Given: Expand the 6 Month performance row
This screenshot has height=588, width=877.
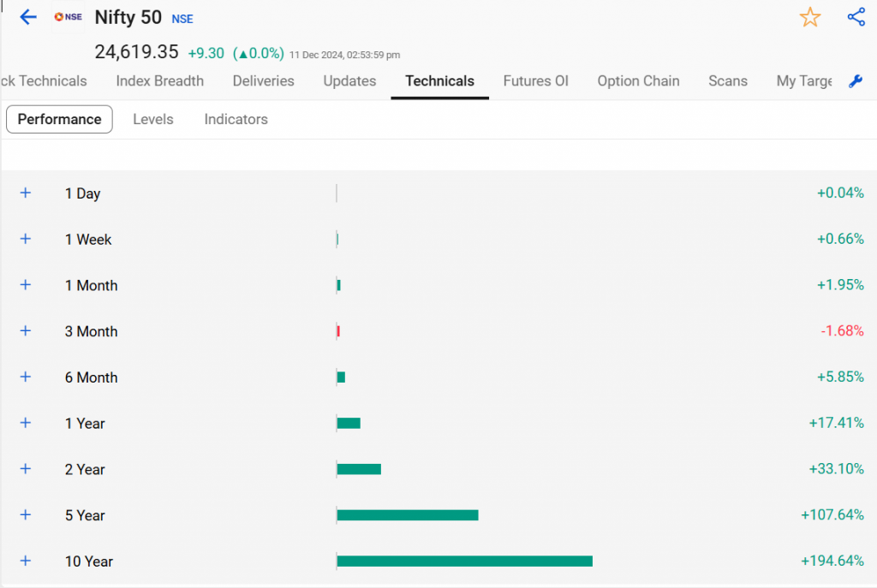Looking at the screenshot, I should pos(25,377).
